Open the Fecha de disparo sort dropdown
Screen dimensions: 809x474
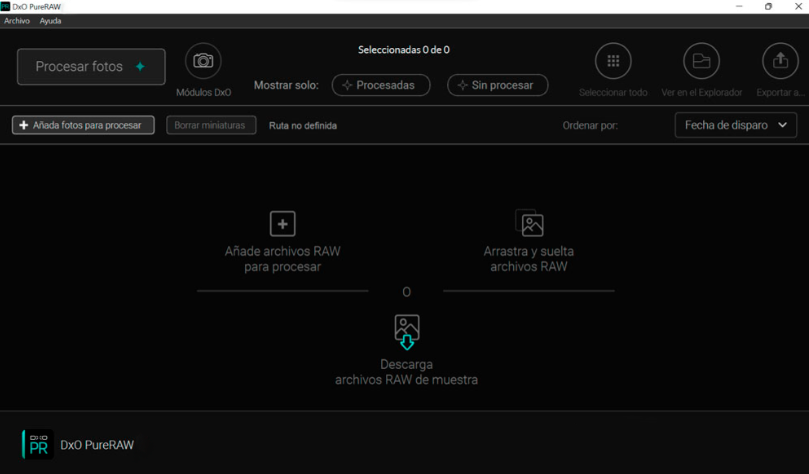[736, 125]
